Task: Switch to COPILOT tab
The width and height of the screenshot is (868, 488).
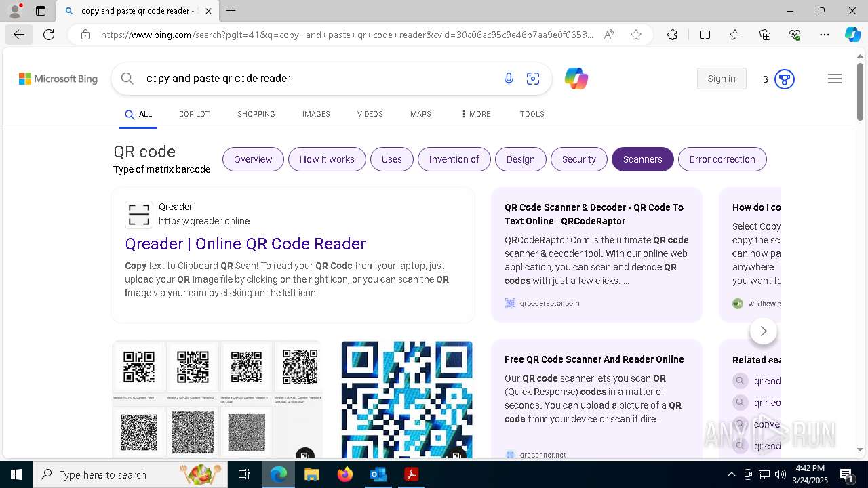Action: pyautogui.click(x=195, y=114)
